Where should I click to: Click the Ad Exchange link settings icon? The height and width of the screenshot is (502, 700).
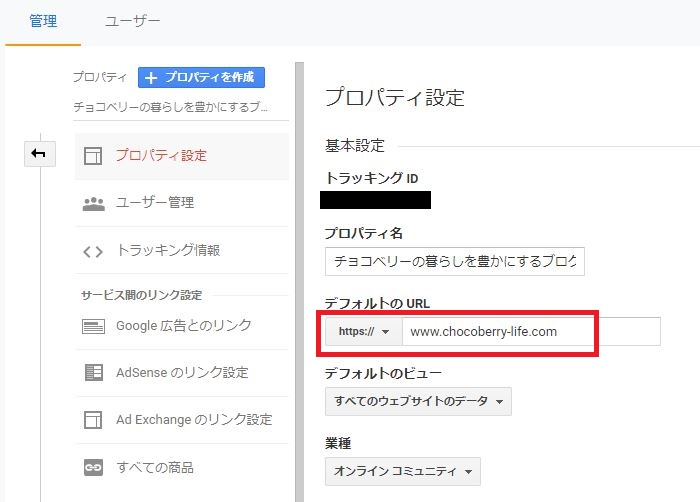point(93,420)
